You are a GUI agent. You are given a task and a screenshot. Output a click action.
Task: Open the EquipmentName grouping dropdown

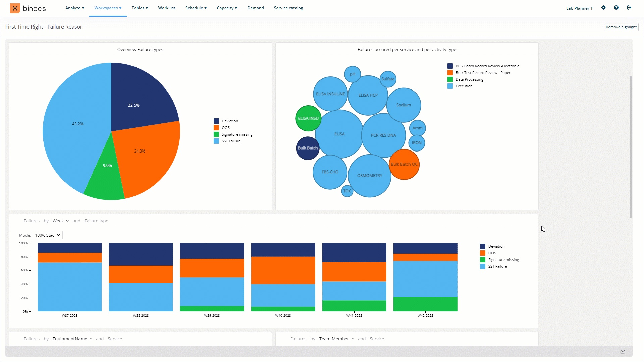pyautogui.click(x=72, y=339)
